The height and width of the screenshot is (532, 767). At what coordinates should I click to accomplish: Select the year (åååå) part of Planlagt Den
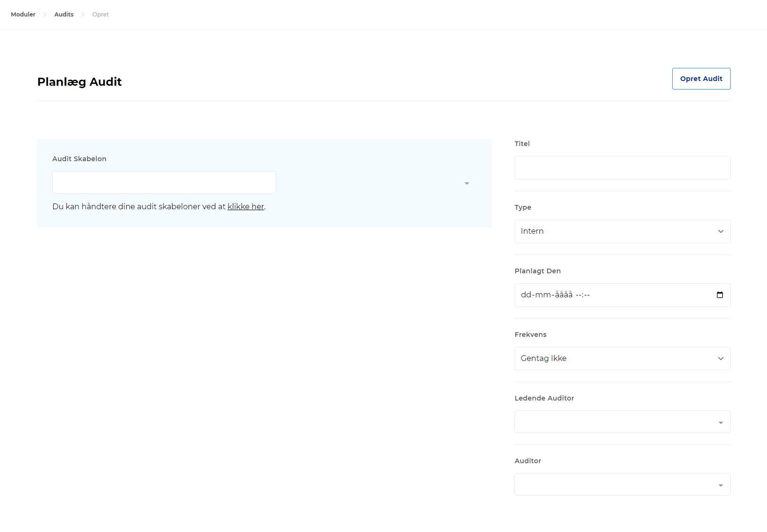[x=563, y=295]
